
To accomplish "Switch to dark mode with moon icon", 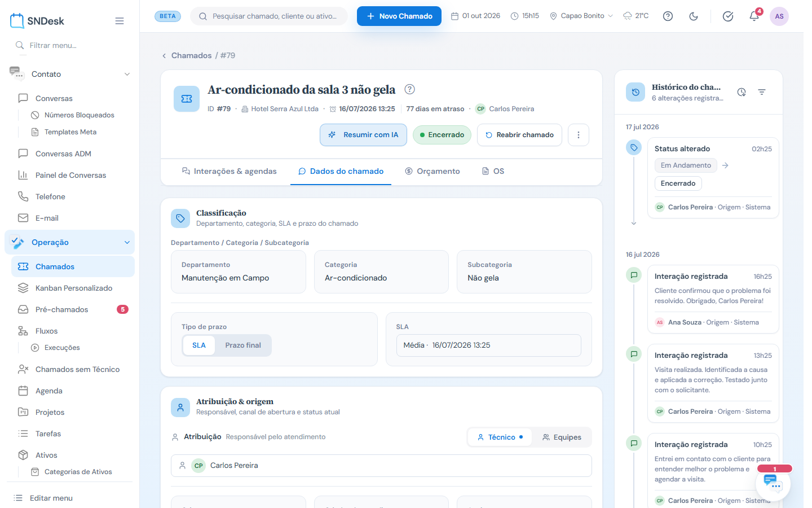I will (x=694, y=16).
